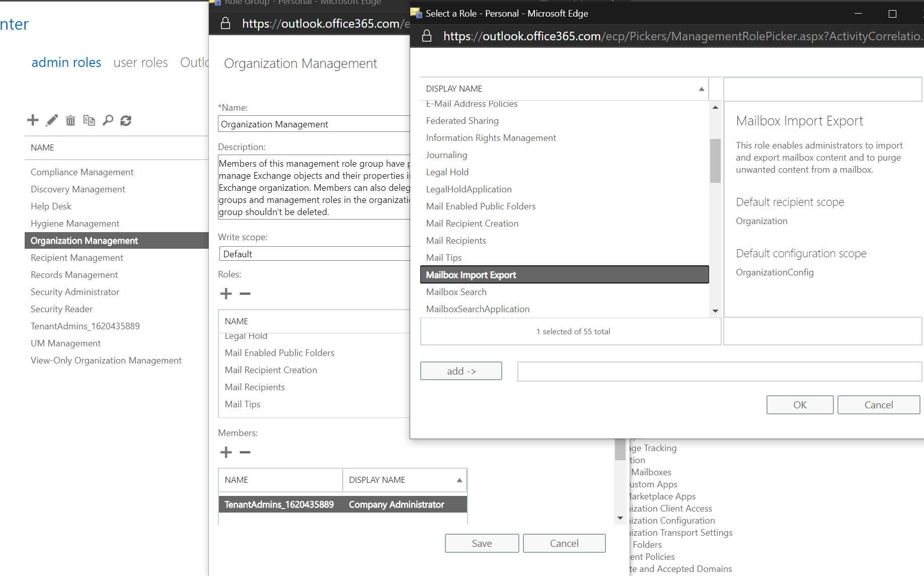The width and height of the screenshot is (924, 576).
Task: Open search with the magnifying glass icon
Action: [x=108, y=120]
